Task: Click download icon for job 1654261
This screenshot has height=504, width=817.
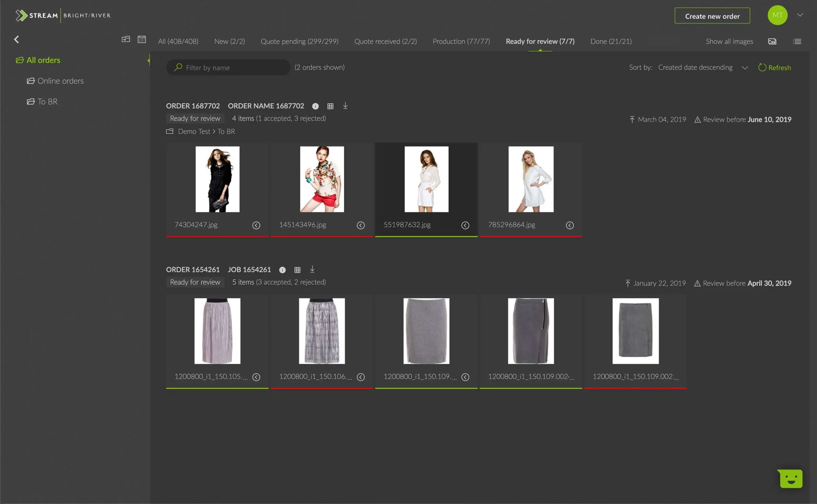Action: click(312, 269)
